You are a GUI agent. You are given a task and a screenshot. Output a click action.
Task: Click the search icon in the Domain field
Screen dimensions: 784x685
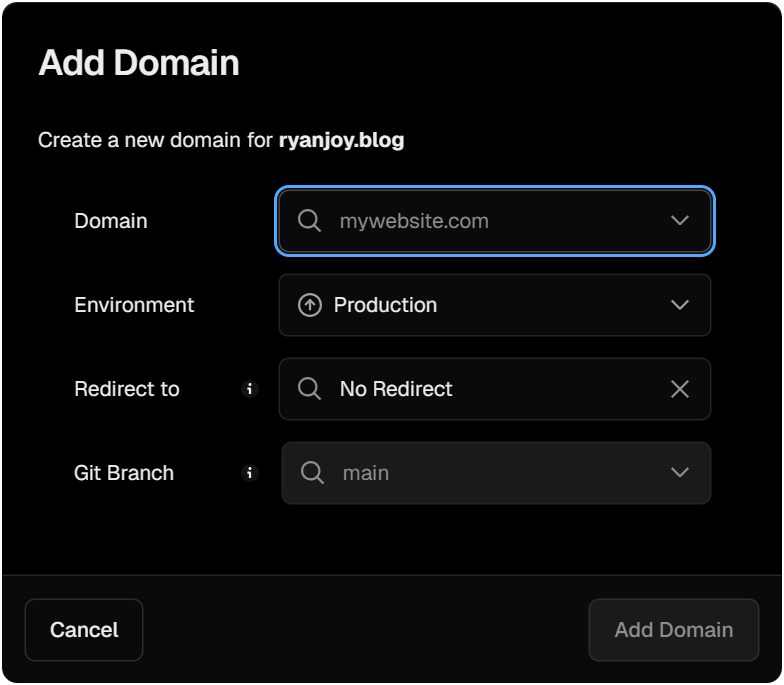310,221
